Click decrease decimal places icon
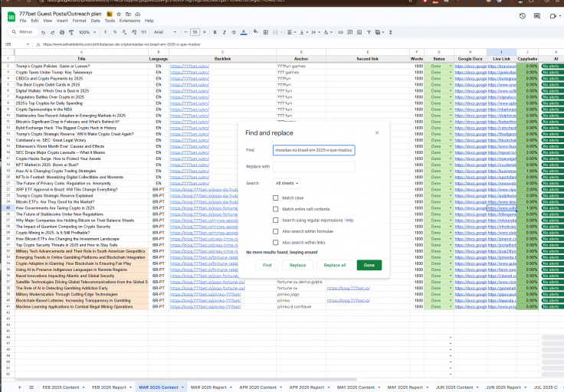Viewport: 564px width, 392px height. click(x=124, y=32)
